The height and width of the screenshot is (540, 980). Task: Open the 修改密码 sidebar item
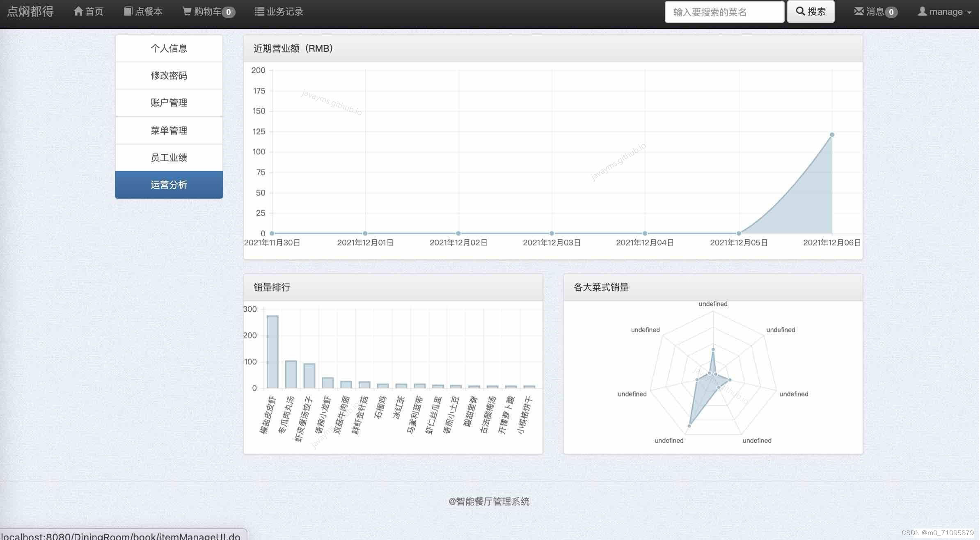[x=169, y=76]
